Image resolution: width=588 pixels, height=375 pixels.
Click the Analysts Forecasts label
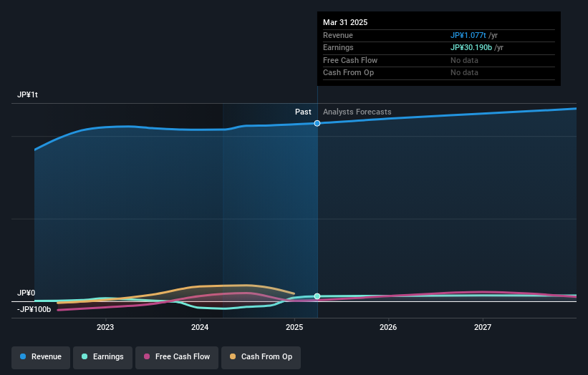pyautogui.click(x=357, y=112)
